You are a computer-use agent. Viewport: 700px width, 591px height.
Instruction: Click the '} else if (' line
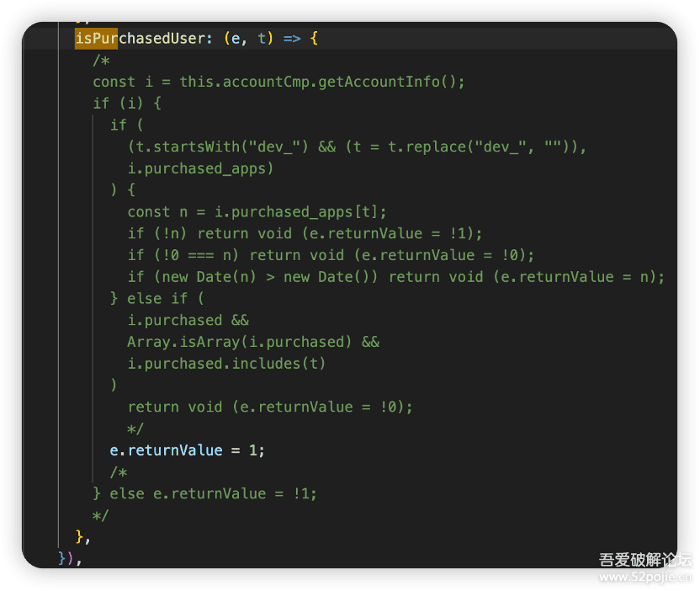point(157,298)
